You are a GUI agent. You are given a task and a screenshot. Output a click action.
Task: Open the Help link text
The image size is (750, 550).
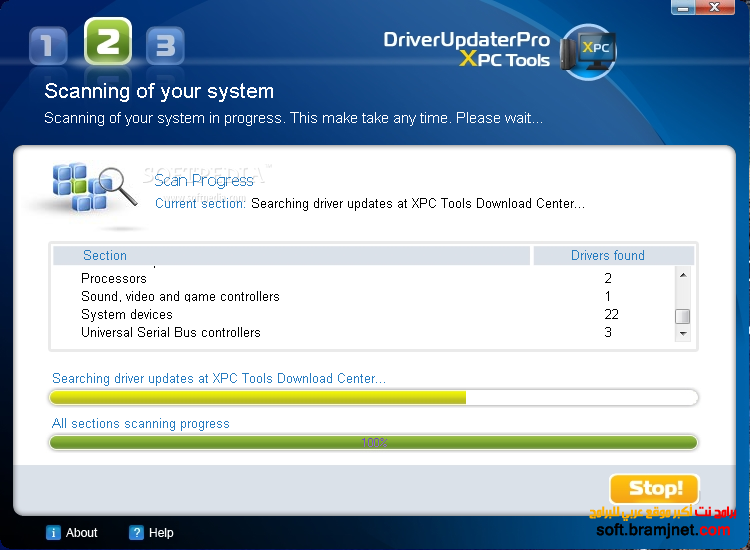[x=161, y=533]
